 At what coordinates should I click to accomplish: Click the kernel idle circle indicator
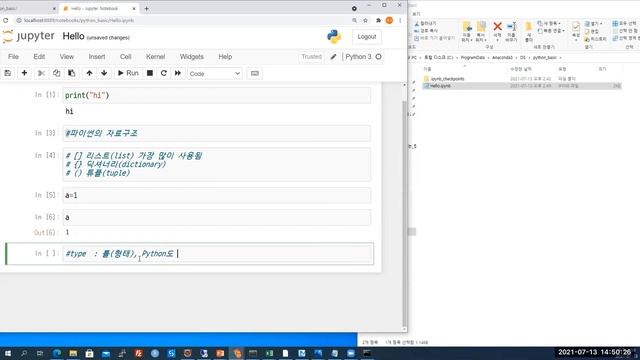(378, 57)
